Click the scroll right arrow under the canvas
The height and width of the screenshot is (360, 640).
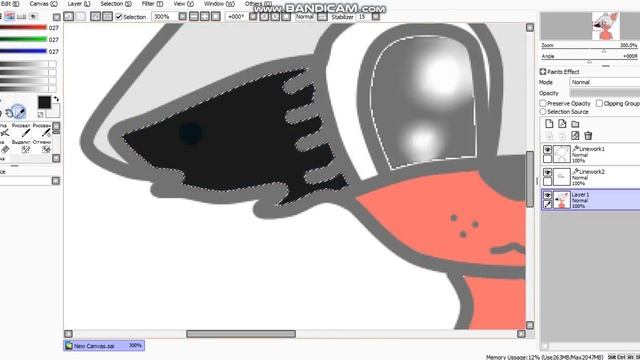pyautogui.click(x=521, y=334)
